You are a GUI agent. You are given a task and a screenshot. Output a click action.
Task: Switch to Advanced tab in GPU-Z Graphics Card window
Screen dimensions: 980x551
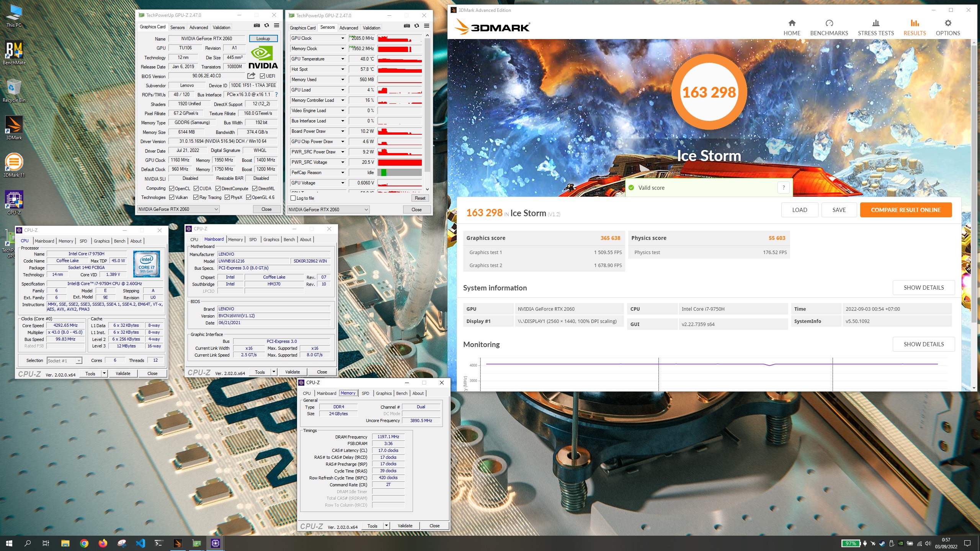(x=199, y=27)
